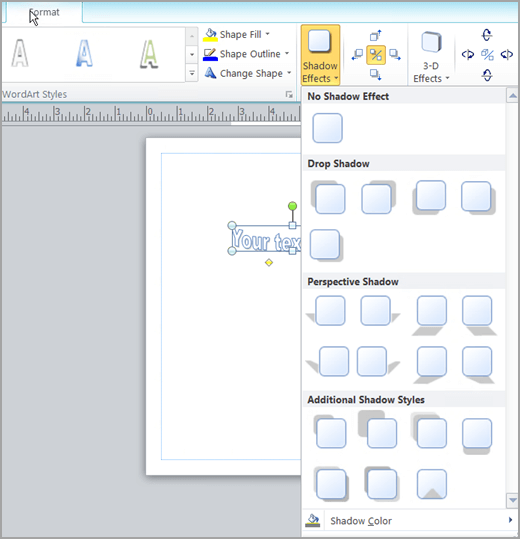This screenshot has height=539, width=520.
Task: Apply third Perspective Shadow in second row
Action: pos(430,365)
